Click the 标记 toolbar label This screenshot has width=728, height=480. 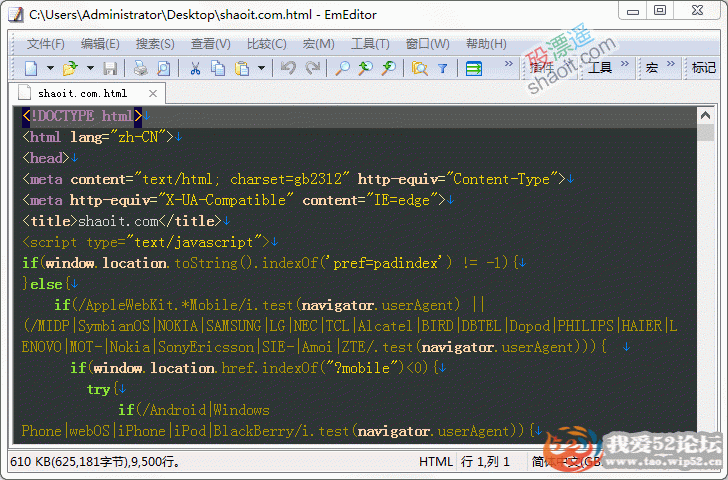(x=704, y=68)
